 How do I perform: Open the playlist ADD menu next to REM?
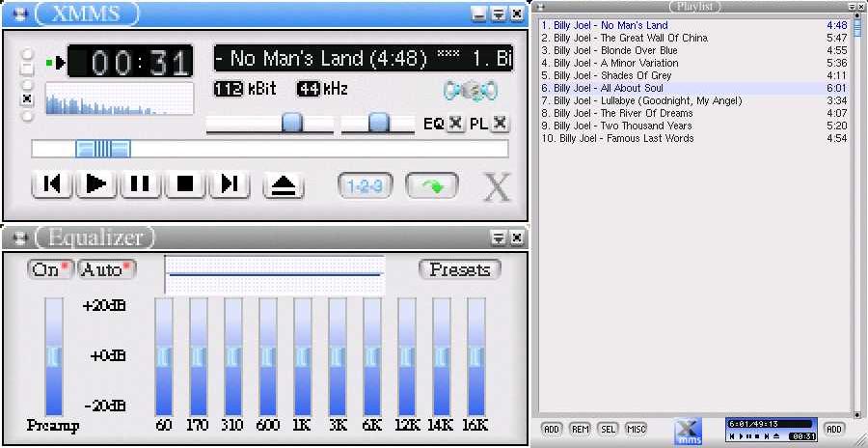coord(552,429)
